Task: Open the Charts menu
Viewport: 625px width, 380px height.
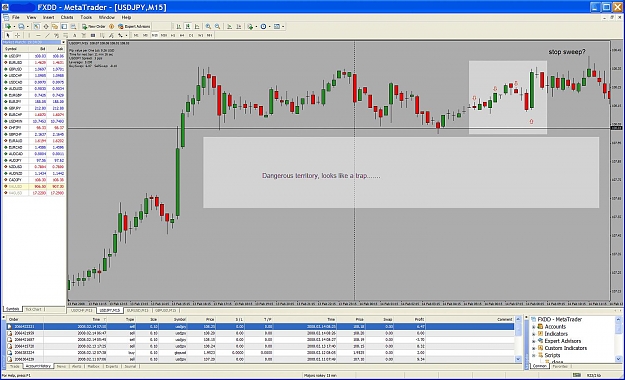Action: click(x=67, y=18)
